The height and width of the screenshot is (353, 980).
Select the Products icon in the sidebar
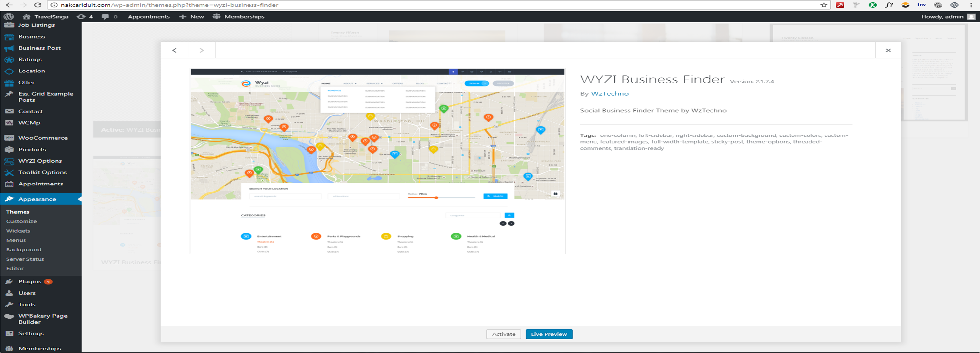point(9,149)
